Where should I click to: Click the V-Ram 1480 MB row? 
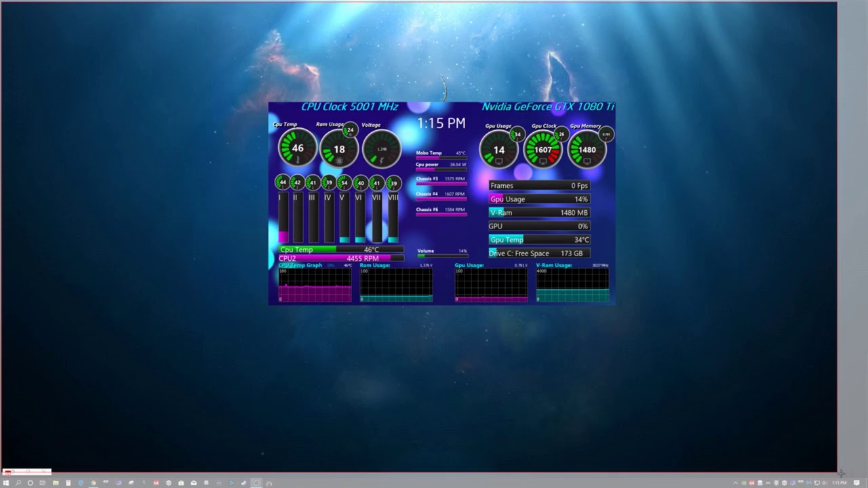(x=539, y=213)
